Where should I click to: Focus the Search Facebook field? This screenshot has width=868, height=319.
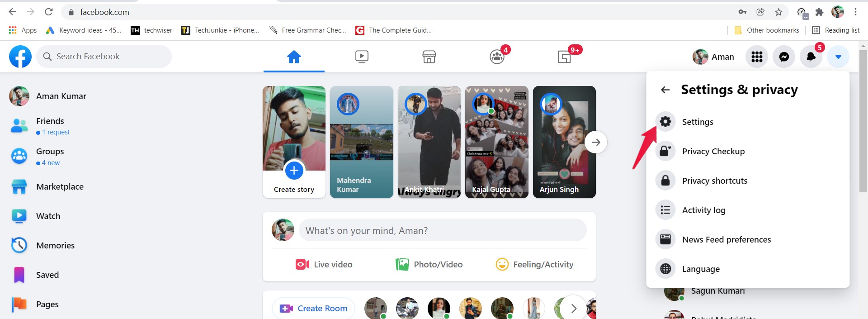(104, 57)
